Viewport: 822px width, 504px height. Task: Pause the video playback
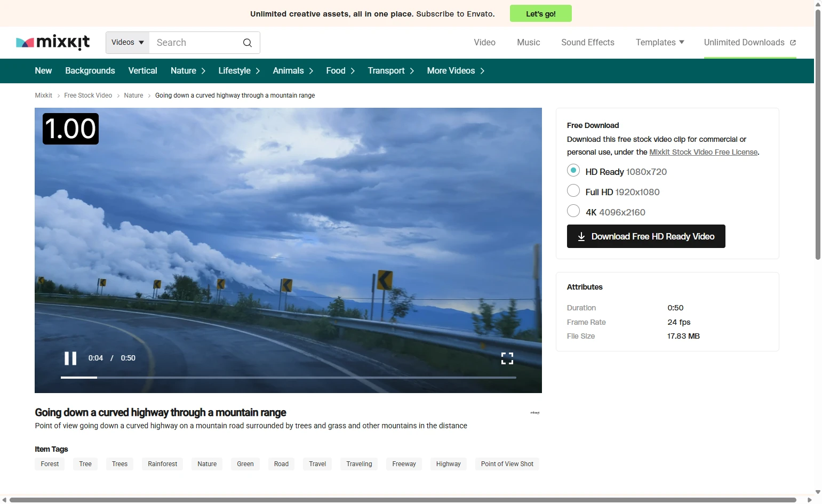(x=70, y=358)
